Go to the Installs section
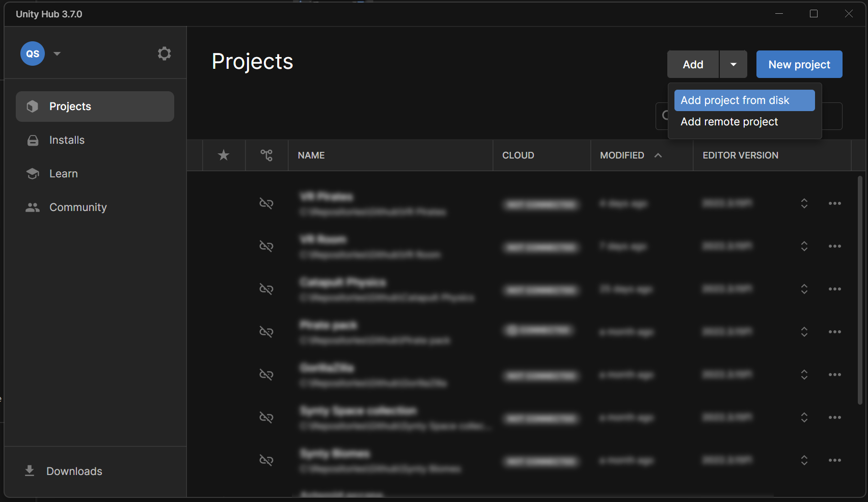Viewport: 868px width, 502px height. point(67,140)
